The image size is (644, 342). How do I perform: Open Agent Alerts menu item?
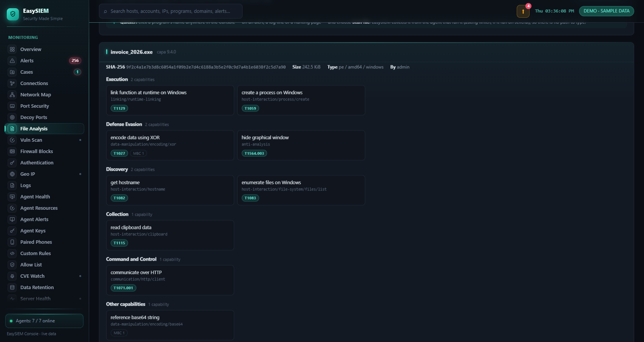click(45, 220)
